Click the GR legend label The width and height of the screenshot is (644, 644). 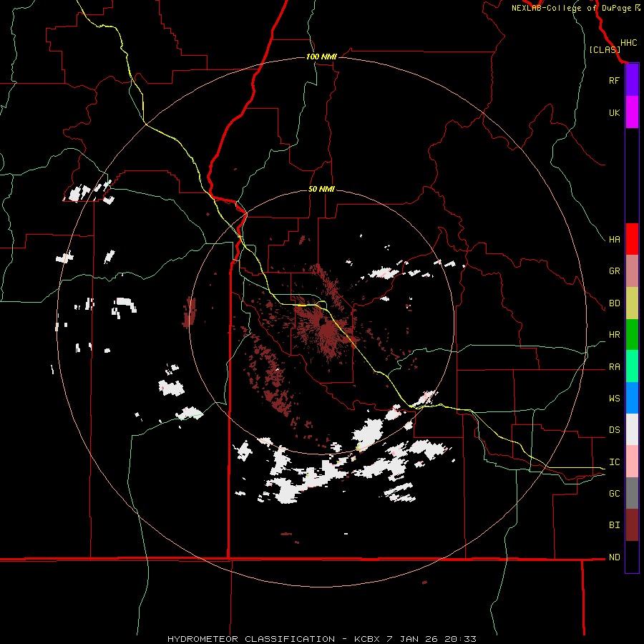(x=614, y=271)
